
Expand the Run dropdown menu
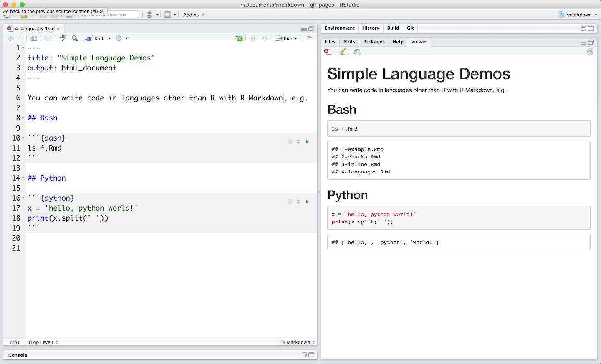[x=296, y=38]
